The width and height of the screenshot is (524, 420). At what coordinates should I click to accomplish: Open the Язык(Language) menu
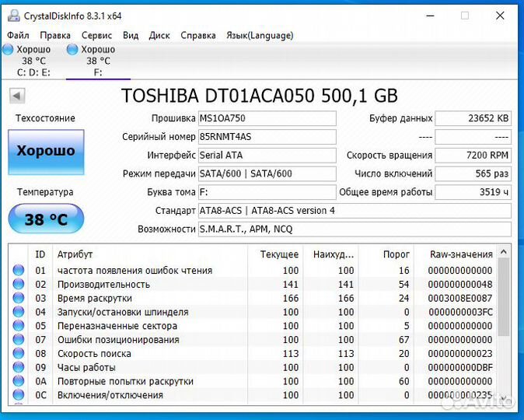pyautogui.click(x=260, y=36)
